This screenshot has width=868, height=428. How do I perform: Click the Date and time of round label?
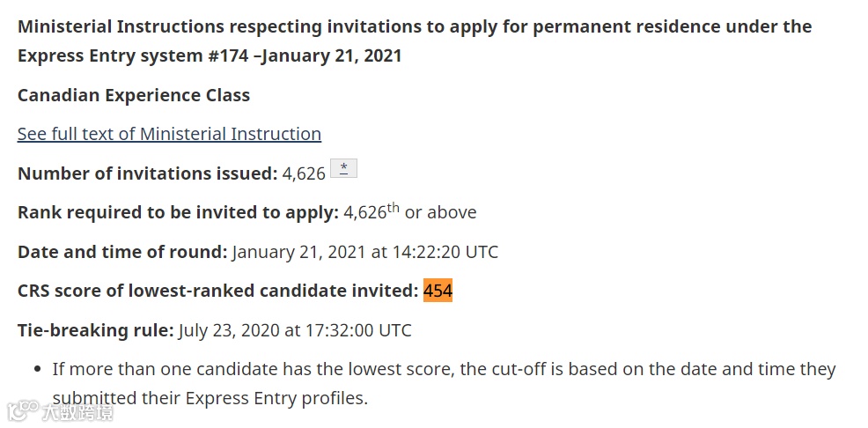(122, 252)
